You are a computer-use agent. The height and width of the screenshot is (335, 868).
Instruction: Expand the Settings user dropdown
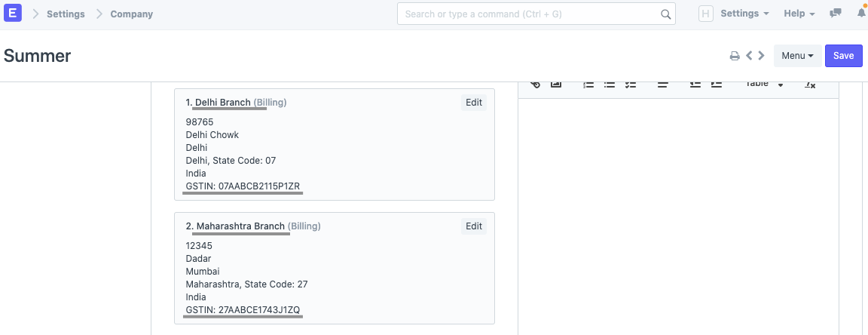[x=744, y=14]
